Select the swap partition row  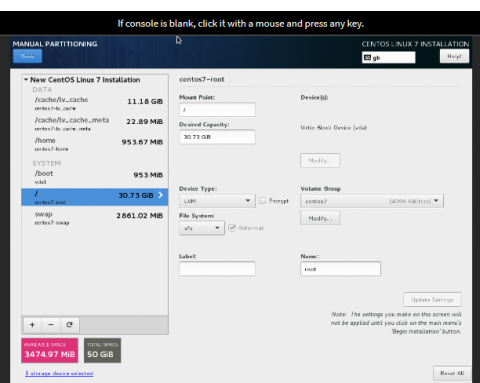click(x=95, y=218)
